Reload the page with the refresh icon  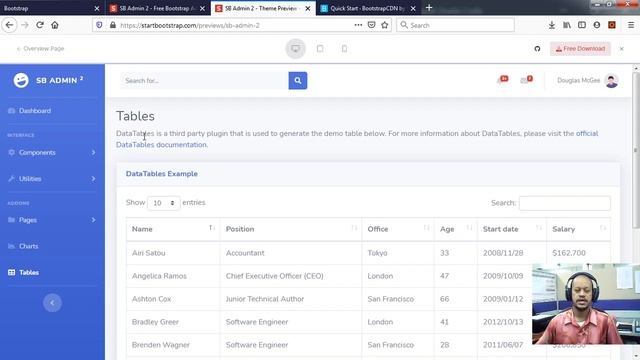40,25
